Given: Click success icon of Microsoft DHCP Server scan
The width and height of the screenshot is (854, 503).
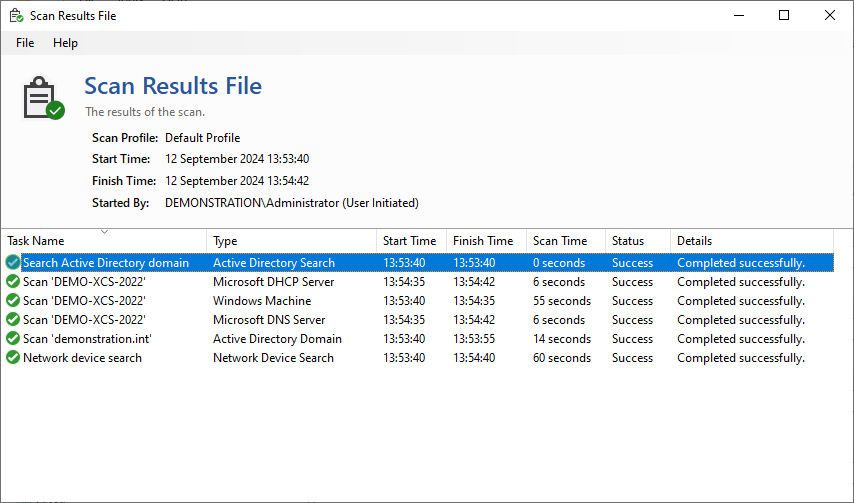Looking at the screenshot, I should coord(13,282).
